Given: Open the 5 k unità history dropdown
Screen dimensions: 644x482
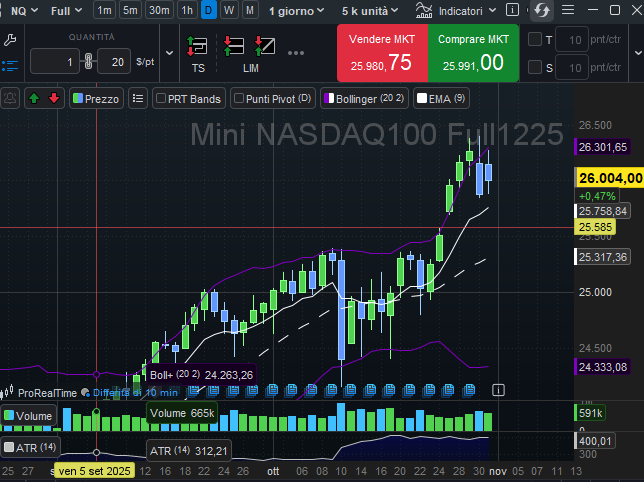Looking at the screenshot, I should 370,11.
